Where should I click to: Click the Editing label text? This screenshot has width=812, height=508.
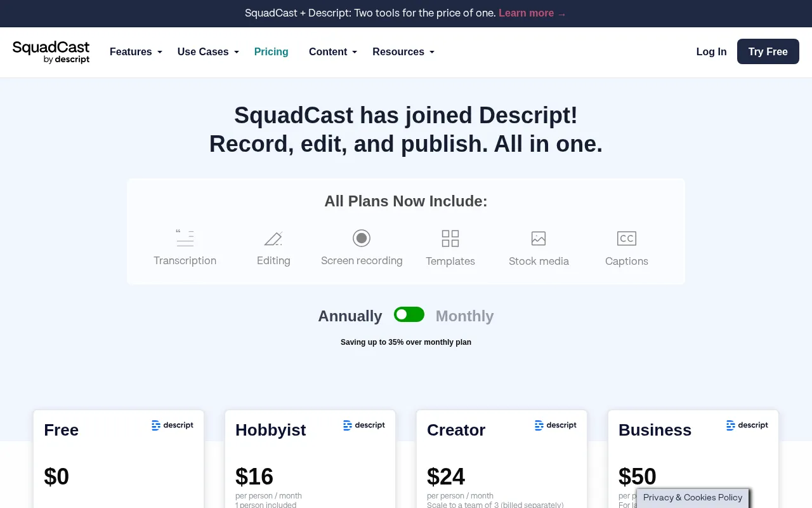tap(273, 260)
